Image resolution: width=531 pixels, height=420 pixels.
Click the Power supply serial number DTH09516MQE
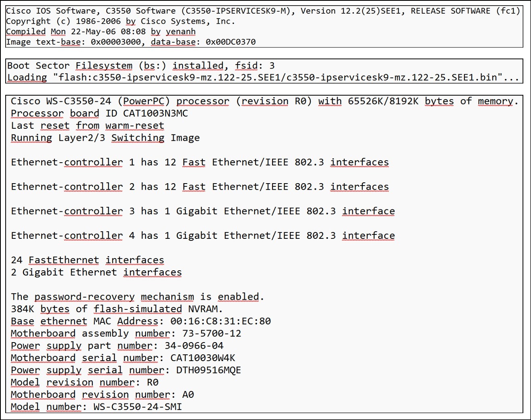point(126,370)
